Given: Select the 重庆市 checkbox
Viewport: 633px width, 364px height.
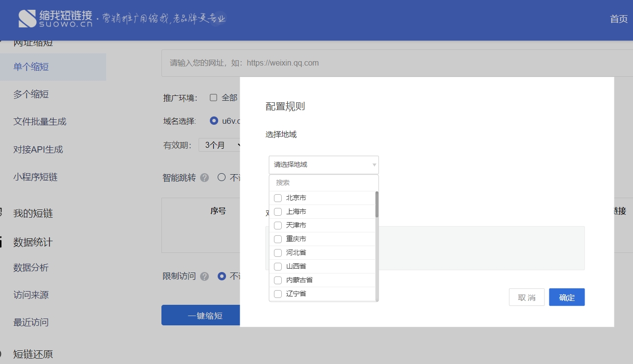Looking at the screenshot, I should [278, 239].
